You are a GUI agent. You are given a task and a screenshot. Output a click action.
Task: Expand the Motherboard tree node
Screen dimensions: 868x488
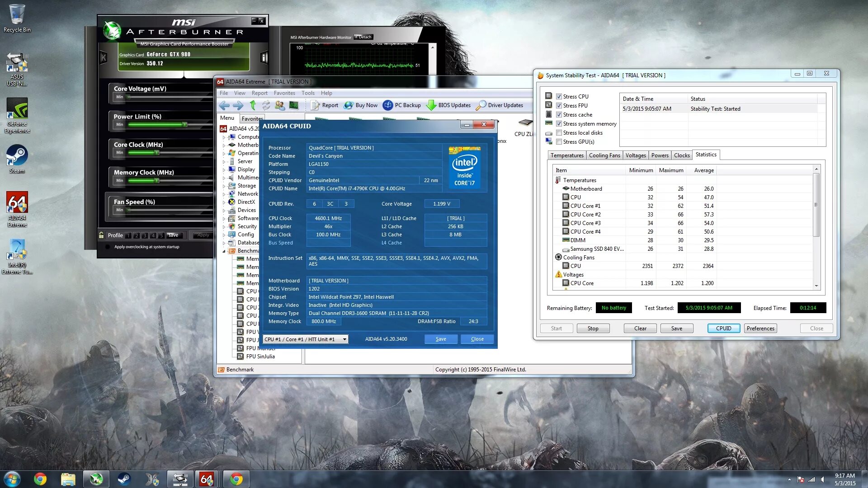(x=224, y=145)
